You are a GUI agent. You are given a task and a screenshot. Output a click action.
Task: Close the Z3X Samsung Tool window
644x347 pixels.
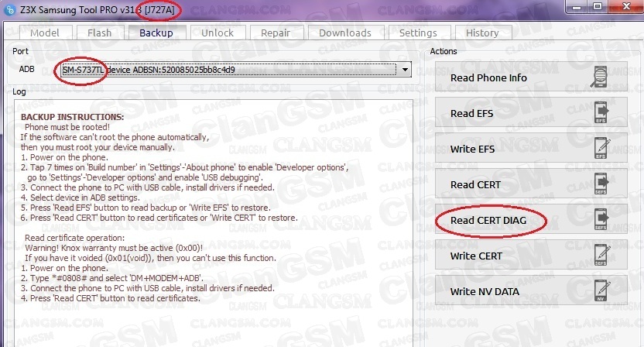[626, 6]
